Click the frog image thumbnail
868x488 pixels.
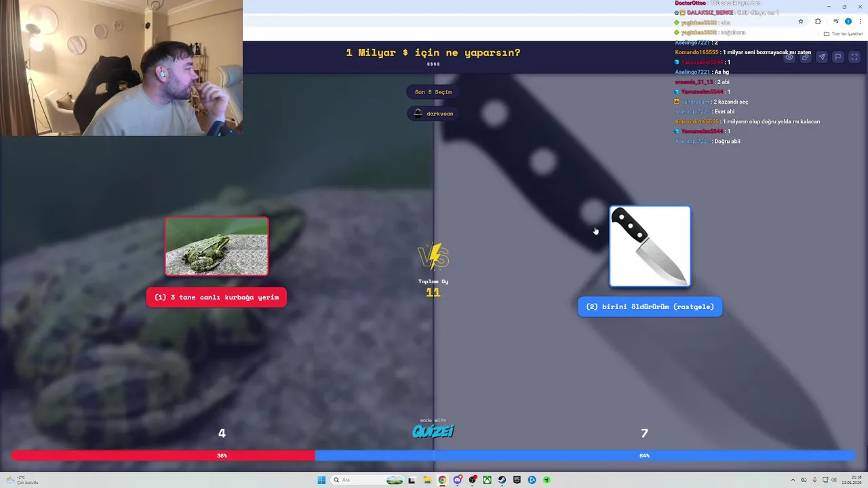pos(216,246)
